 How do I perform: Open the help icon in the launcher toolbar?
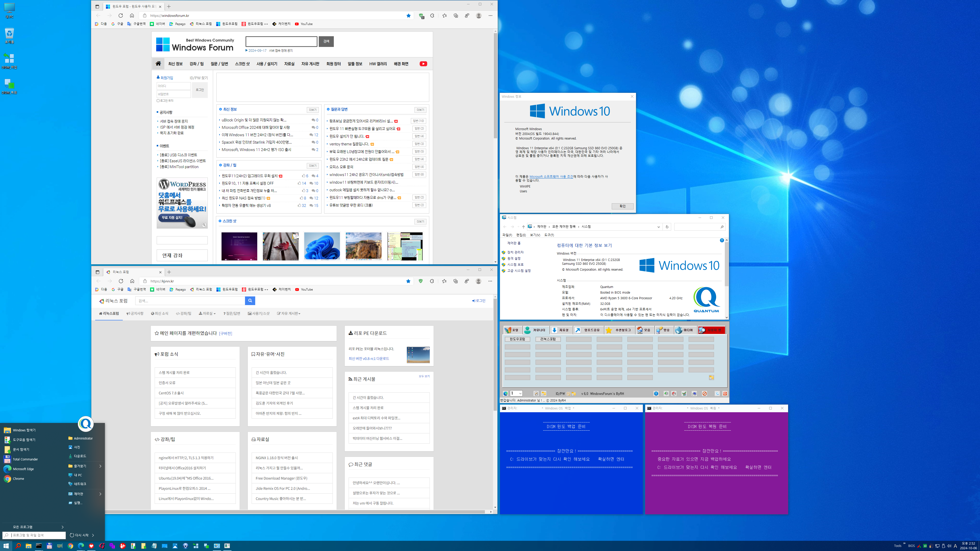click(x=656, y=394)
